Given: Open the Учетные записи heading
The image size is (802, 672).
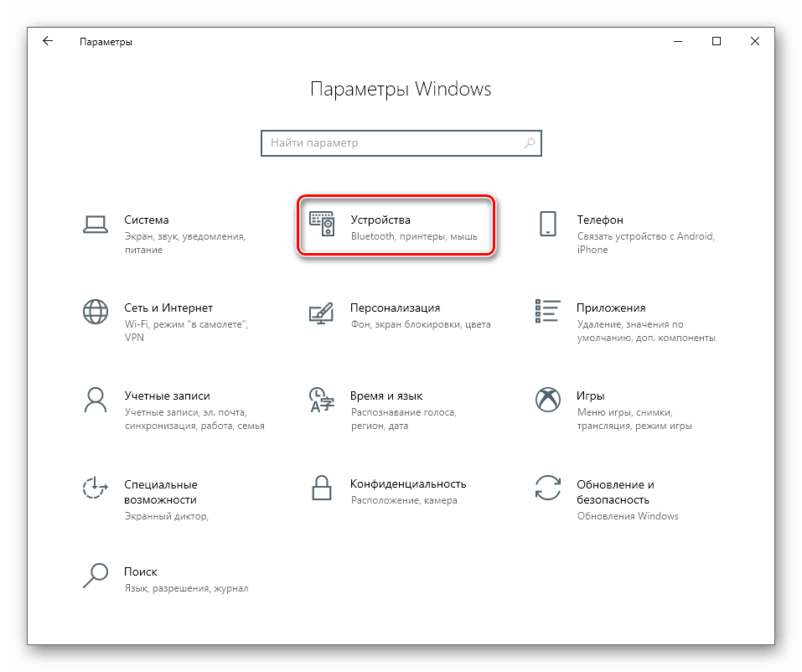Looking at the screenshot, I should pos(167,395).
